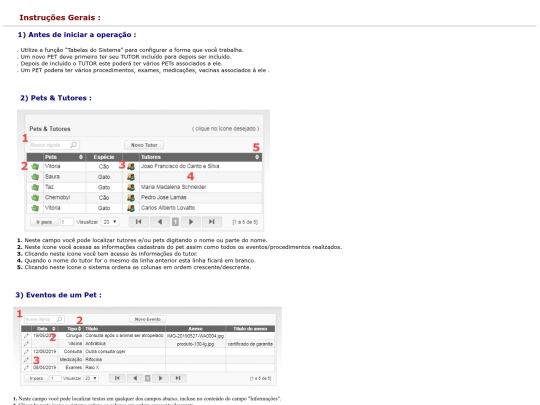Click the Raio X event title
This screenshot has height=405, width=540.
point(92,367)
